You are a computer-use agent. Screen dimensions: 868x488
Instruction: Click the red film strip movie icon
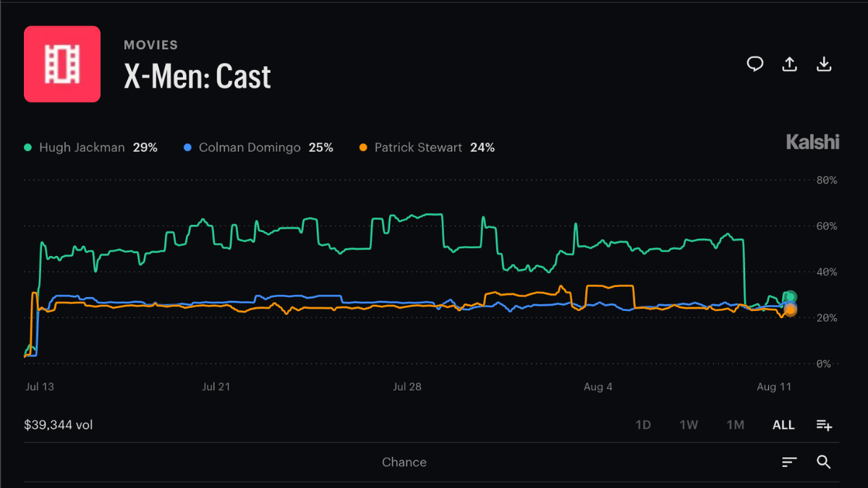[x=62, y=64]
